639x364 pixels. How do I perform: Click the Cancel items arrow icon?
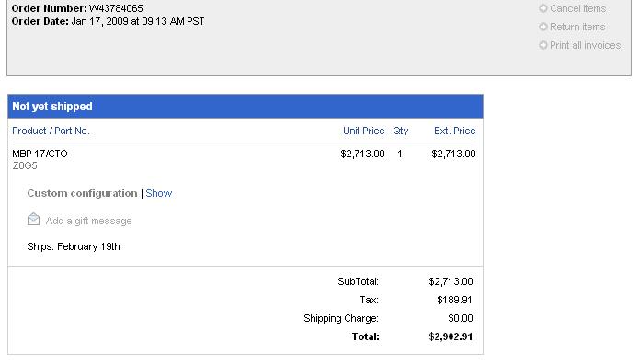click(542, 8)
